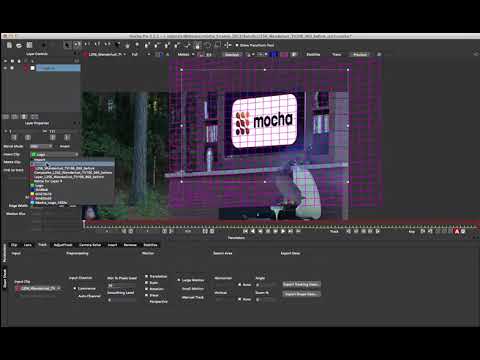Switch to the Camera Solve tab

90,245
